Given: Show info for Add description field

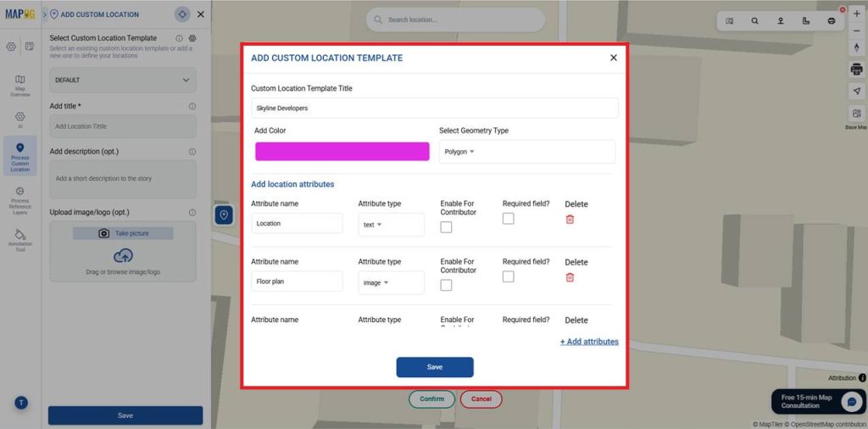Looking at the screenshot, I should (x=192, y=152).
